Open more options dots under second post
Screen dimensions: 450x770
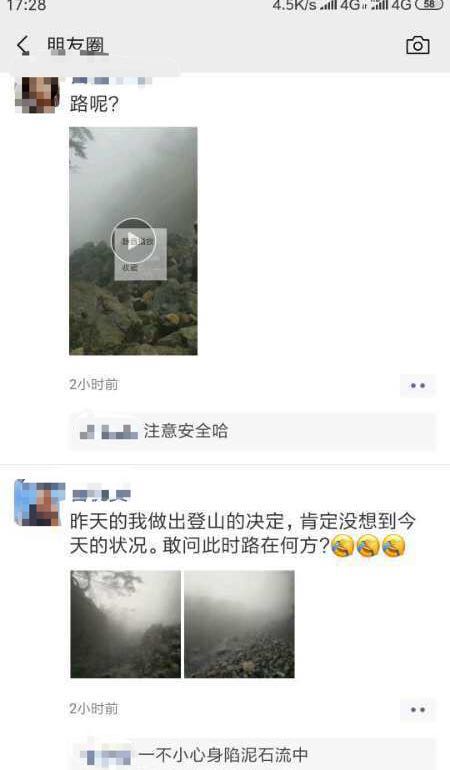click(418, 710)
